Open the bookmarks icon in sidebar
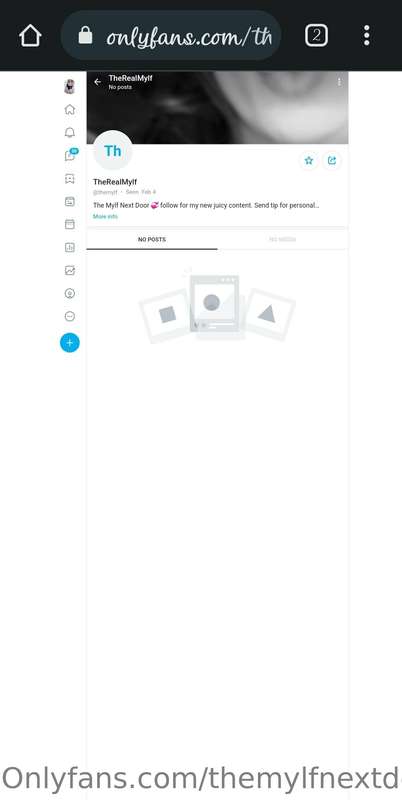 click(70, 179)
